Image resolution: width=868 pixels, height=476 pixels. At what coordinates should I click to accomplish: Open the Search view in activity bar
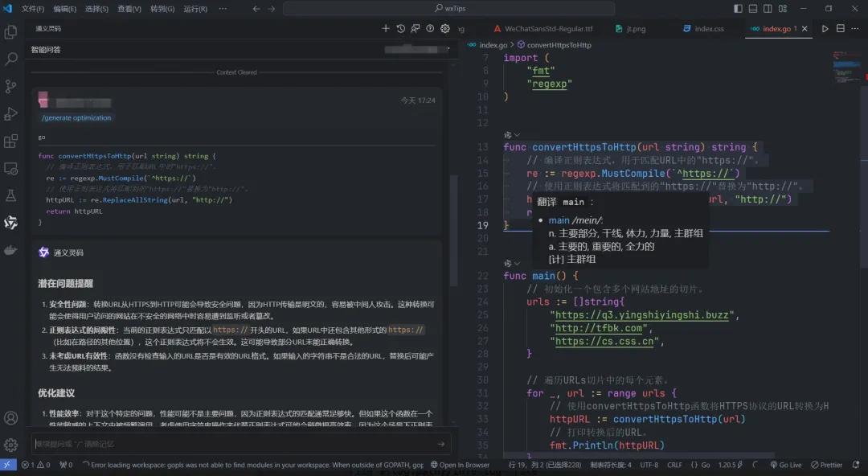pyautogui.click(x=11, y=59)
